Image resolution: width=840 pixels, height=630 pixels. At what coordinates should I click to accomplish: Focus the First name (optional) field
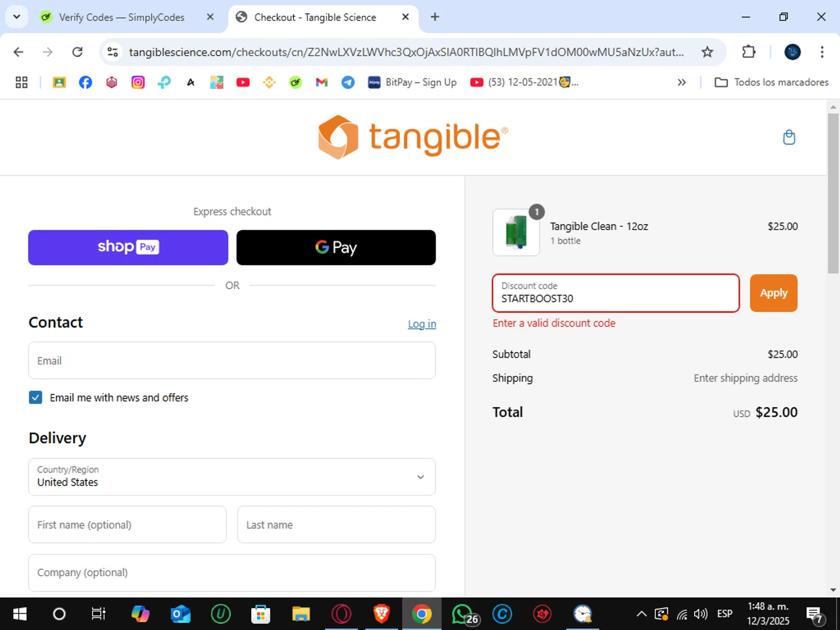[127, 525]
